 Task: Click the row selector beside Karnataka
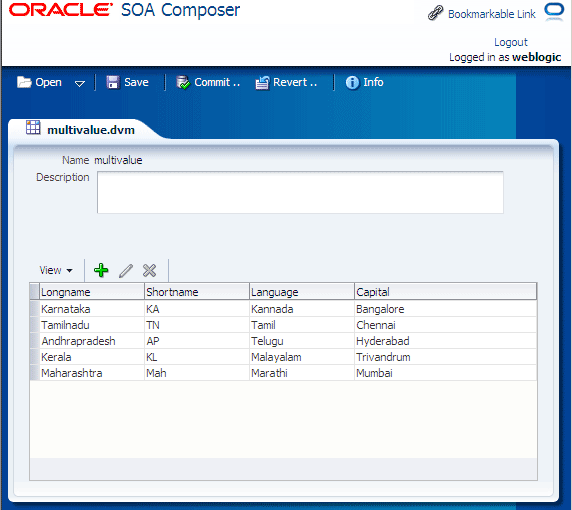tap(35, 309)
